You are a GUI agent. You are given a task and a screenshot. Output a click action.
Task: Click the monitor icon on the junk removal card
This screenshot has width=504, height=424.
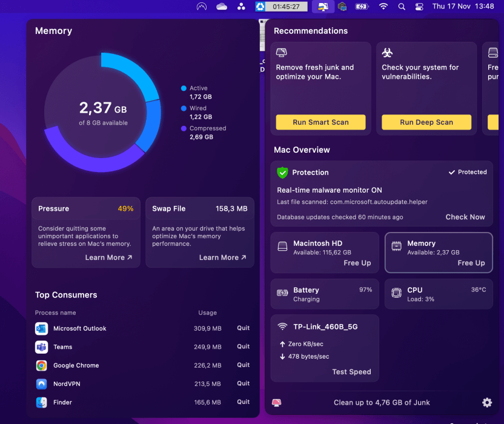pyautogui.click(x=282, y=53)
